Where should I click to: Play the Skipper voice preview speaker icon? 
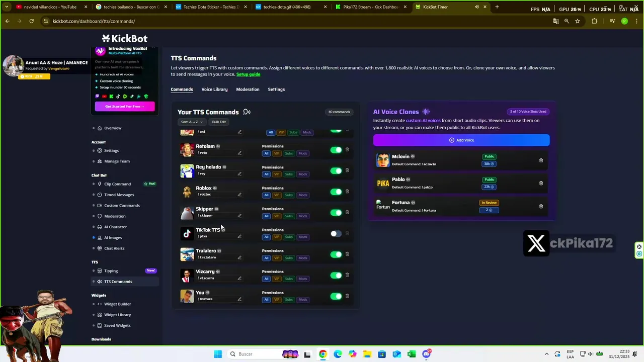[x=217, y=209]
